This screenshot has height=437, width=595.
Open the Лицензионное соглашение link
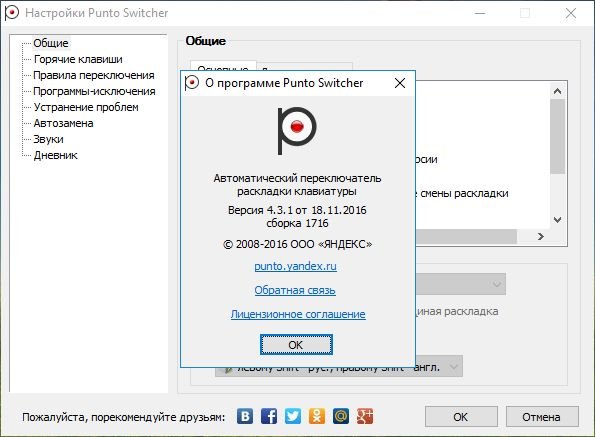(298, 314)
